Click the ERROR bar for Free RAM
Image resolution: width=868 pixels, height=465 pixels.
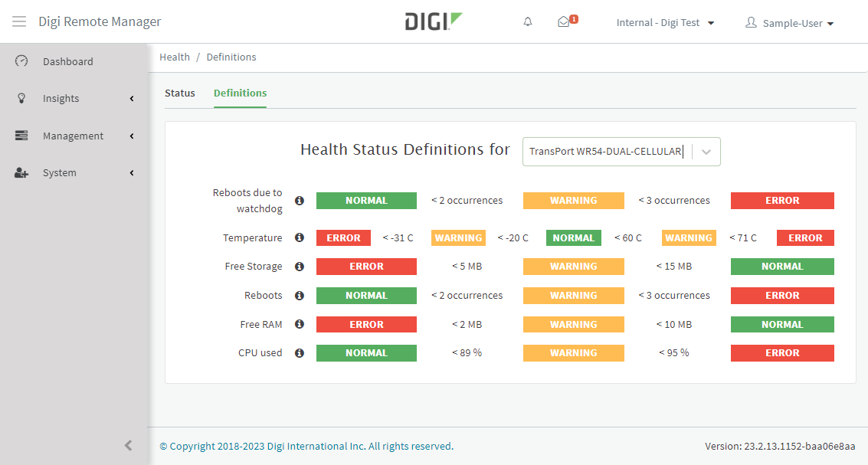pyautogui.click(x=366, y=324)
